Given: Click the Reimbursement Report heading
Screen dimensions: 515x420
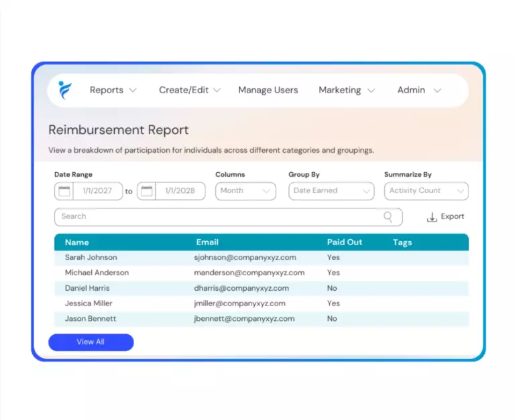Looking at the screenshot, I should pyautogui.click(x=119, y=130).
